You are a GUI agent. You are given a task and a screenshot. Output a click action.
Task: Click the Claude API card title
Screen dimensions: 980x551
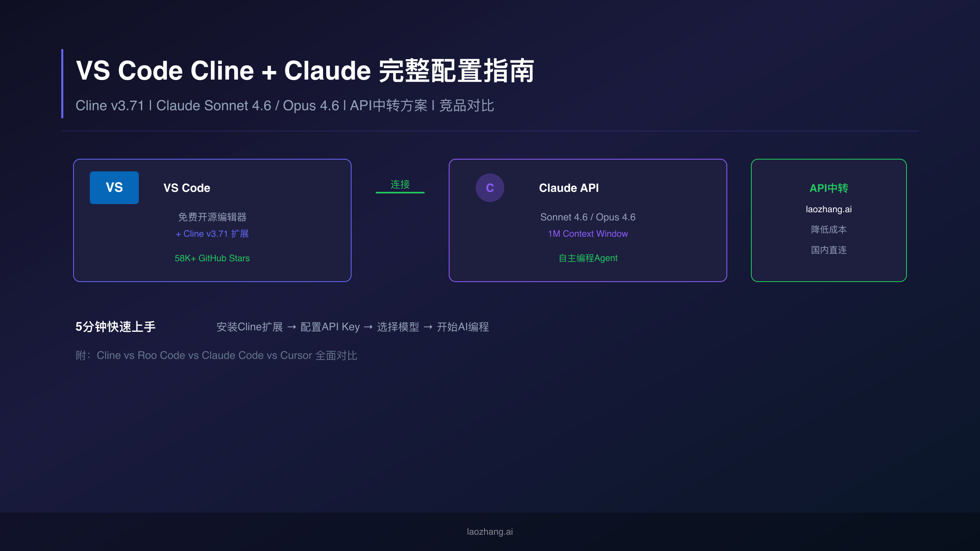pyautogui.click(x=569, y=188)
